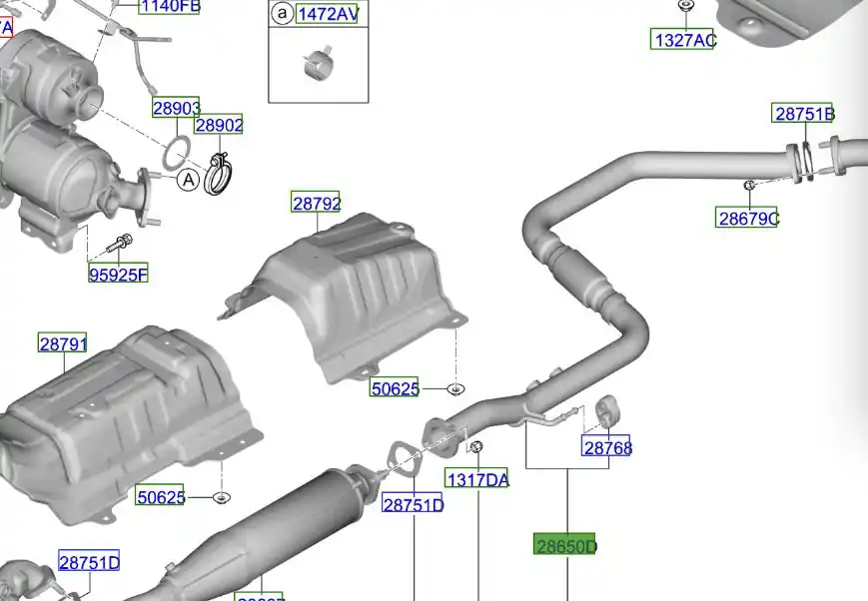The height and width of the screenshot is (601, 868).
Task: Click 50625 label below 28791 heat shield
Action: click(x=161, y=495)
